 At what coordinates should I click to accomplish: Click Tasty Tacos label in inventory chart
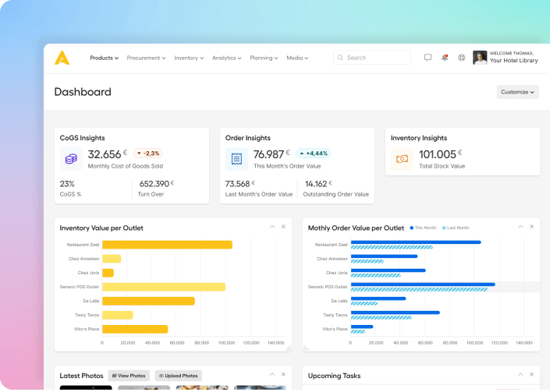tap(87, 315)
